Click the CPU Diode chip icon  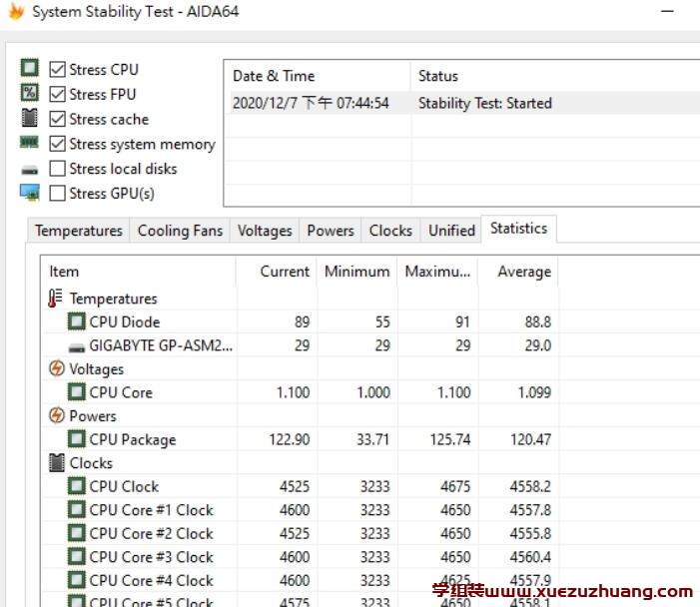point(76,321)
